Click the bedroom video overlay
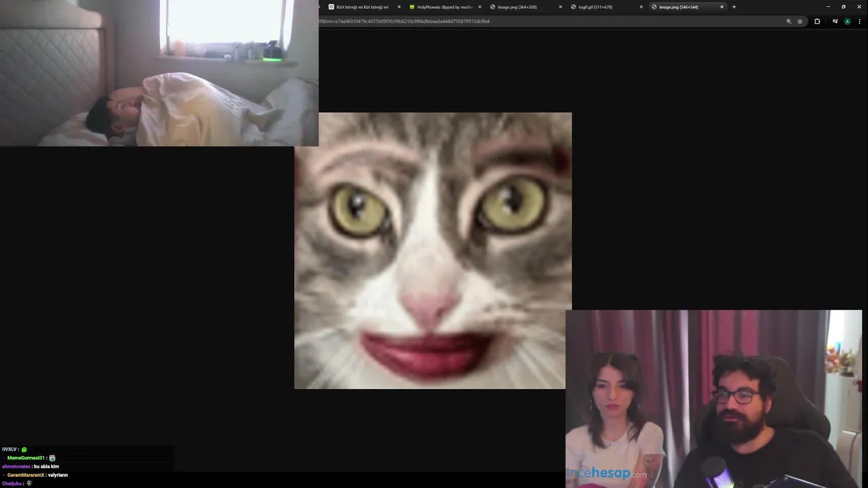868x488 pixels. [159, 73]
